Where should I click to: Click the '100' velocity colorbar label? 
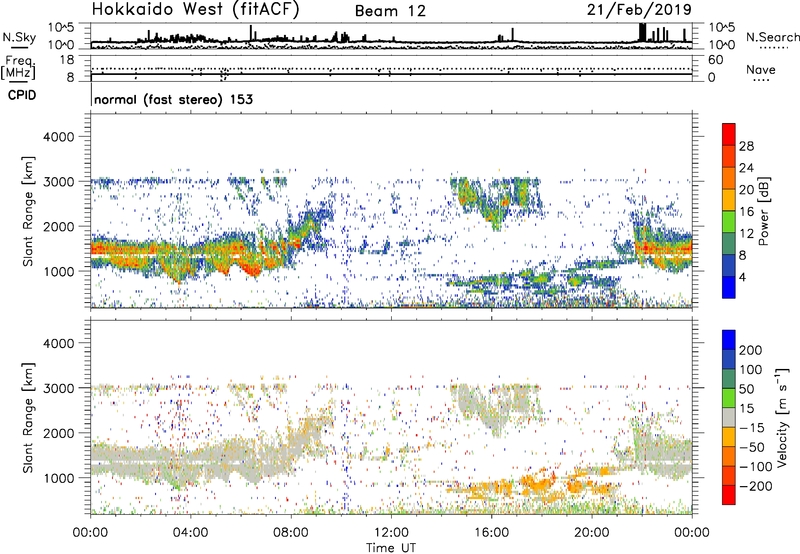[751, 370]
